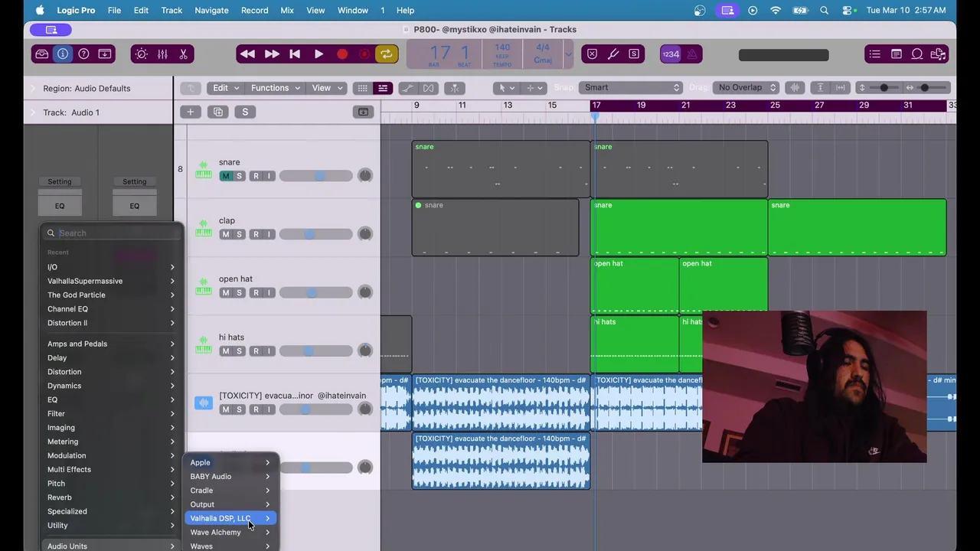Toggle input monitoring on hi hats track
The height and width of the screenshot is (551, 980).
click(x=269, y=350)
